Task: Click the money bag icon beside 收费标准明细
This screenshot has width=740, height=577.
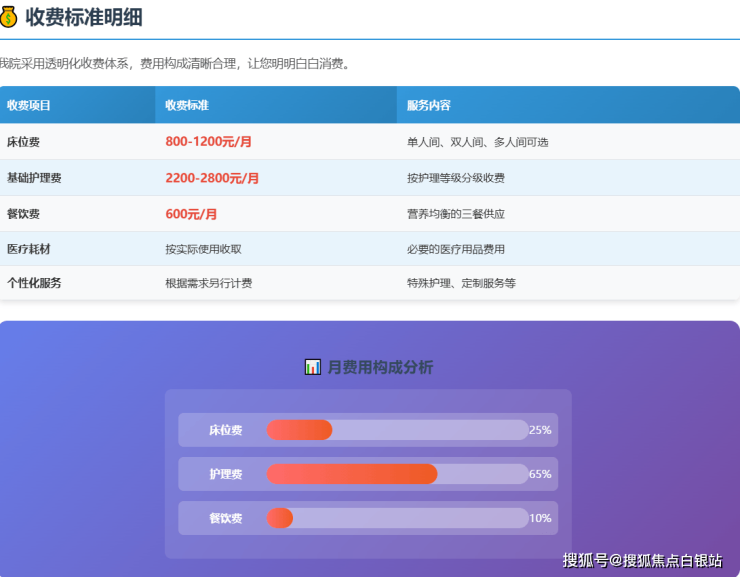Action: click(x=9, y=17)
